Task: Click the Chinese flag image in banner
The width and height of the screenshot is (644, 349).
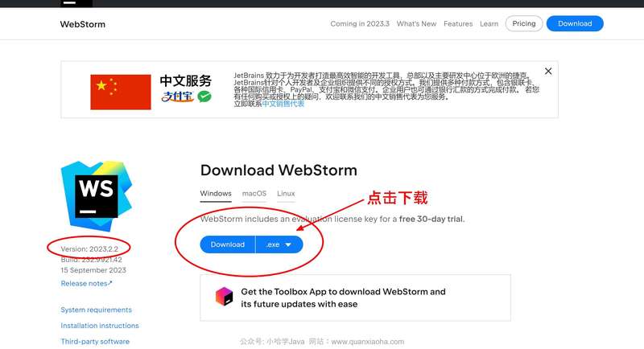Action: (x=120, y=92)
